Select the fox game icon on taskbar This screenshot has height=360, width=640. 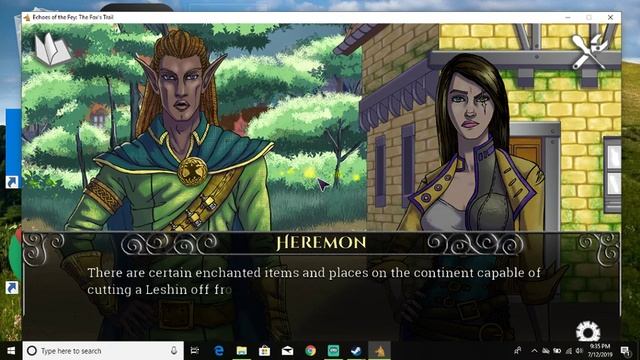(x=379, y=351)
